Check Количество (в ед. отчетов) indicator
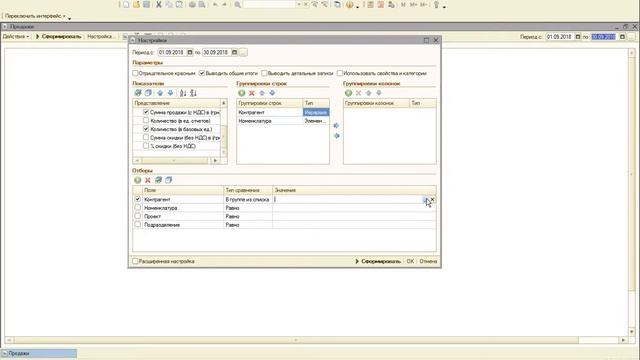 (146, 120)
